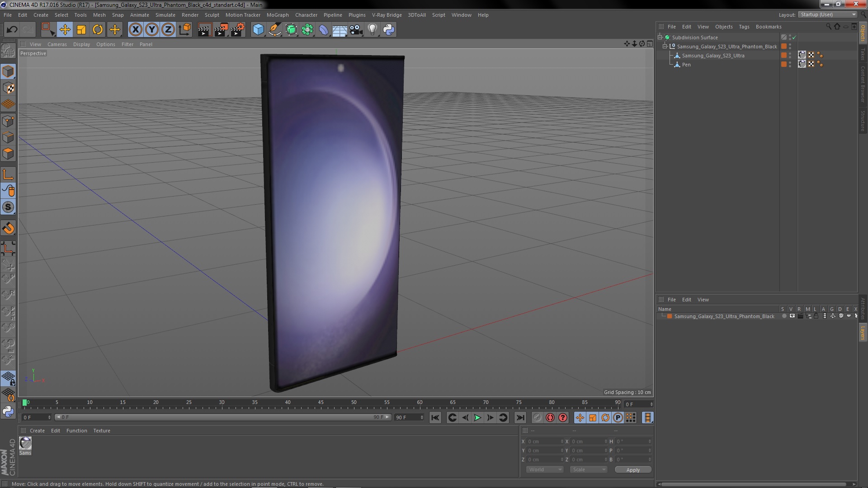This screenshot has height=488, width=868.
Task: Add a Camera object icon
Action: point(356,30)
